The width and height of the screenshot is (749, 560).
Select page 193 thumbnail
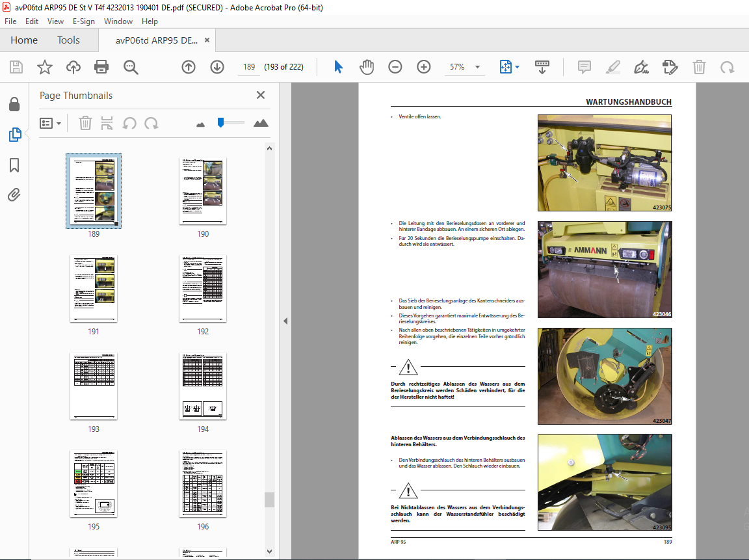click(x=94, y=386)
